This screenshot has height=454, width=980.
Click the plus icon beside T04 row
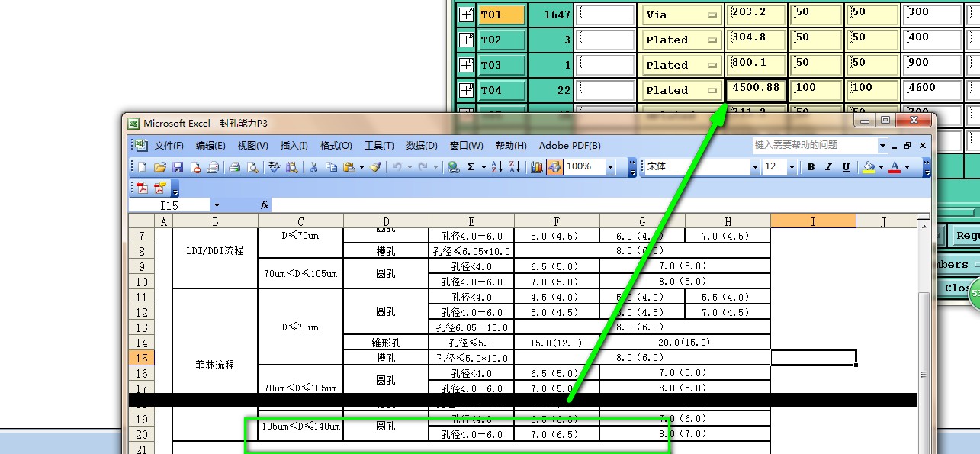pos(466,89)
